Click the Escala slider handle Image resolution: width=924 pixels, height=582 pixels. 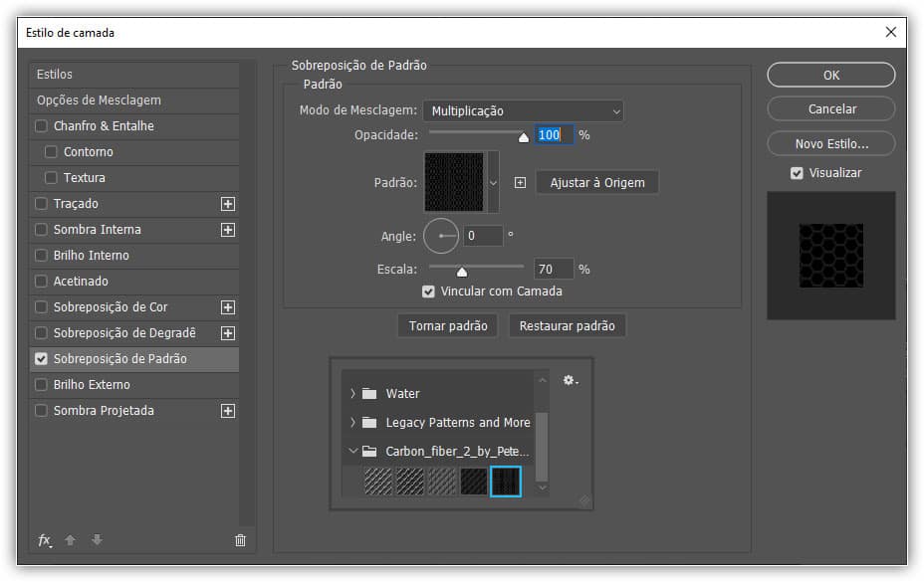tap(462, 272)
